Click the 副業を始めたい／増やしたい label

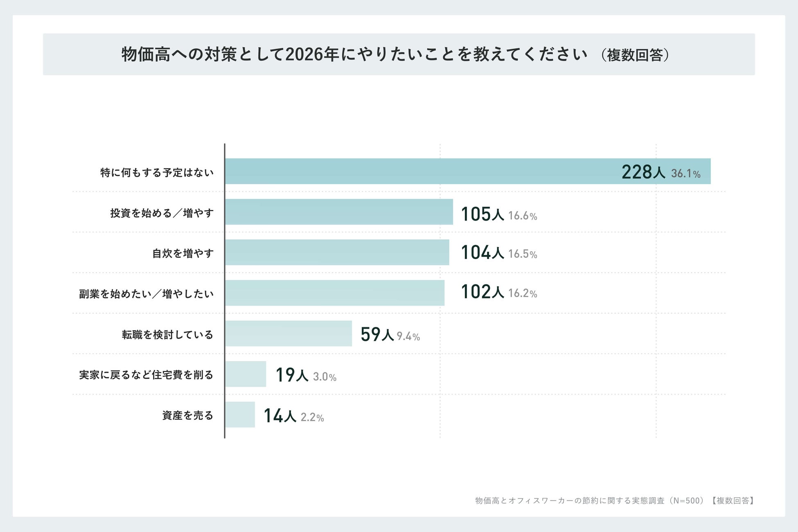coord(147,294)
